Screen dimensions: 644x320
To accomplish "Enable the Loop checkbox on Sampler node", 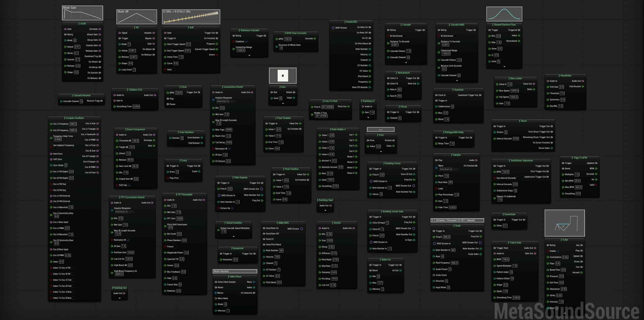I will coord(445,189).
